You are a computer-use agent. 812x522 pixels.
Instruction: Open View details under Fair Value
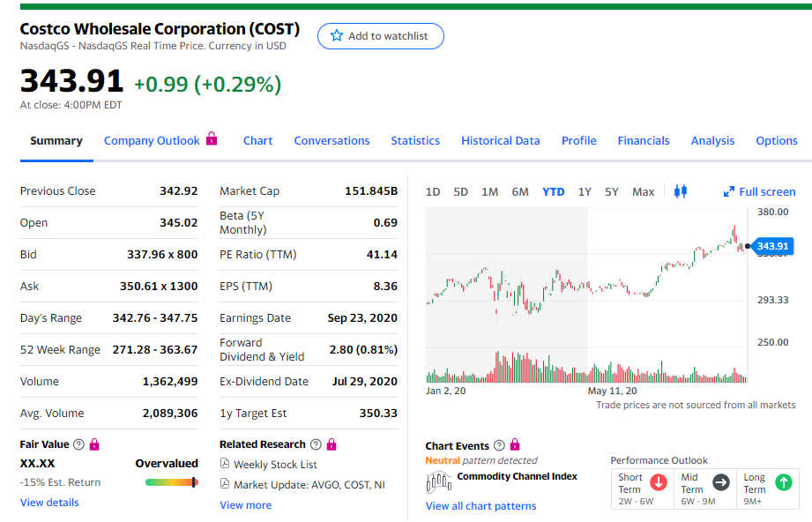49,503
